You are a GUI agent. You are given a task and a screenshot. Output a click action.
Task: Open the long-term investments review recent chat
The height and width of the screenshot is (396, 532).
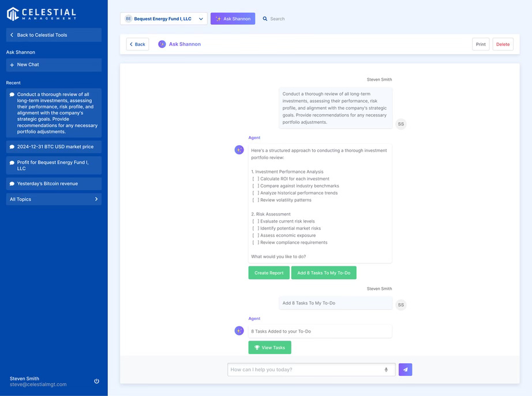54,113
